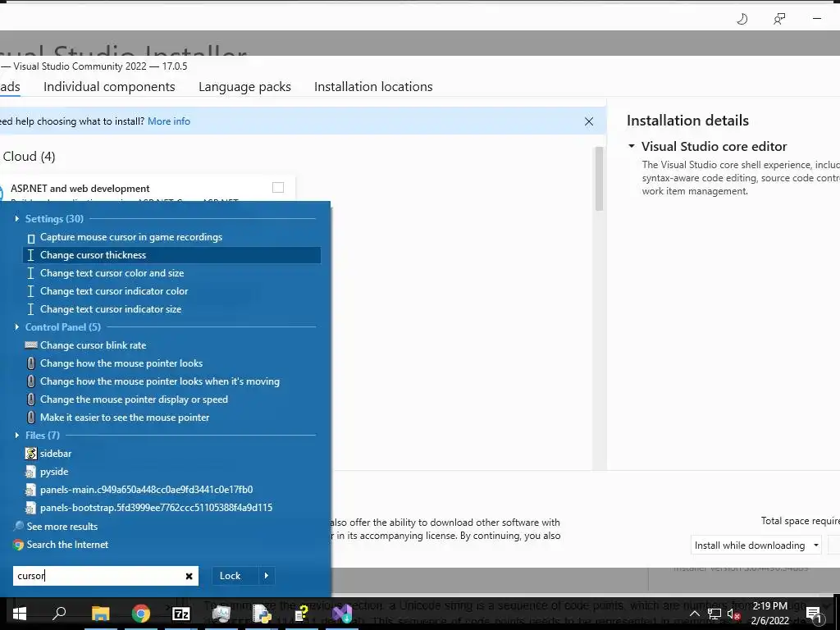Select 'Change cursor thickness' result
840x630 pixels.
coord(171,255)
